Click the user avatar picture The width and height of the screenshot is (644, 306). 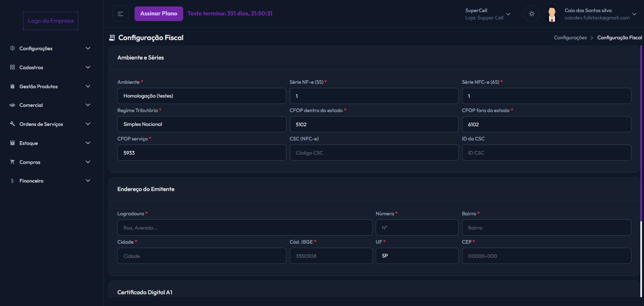[552, 14]
